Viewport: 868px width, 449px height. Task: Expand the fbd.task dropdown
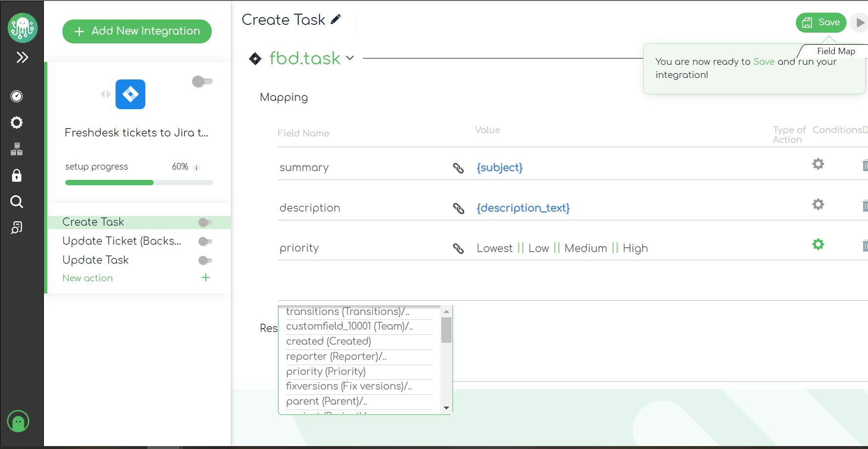pyautogui.click(x=350, y=58)
